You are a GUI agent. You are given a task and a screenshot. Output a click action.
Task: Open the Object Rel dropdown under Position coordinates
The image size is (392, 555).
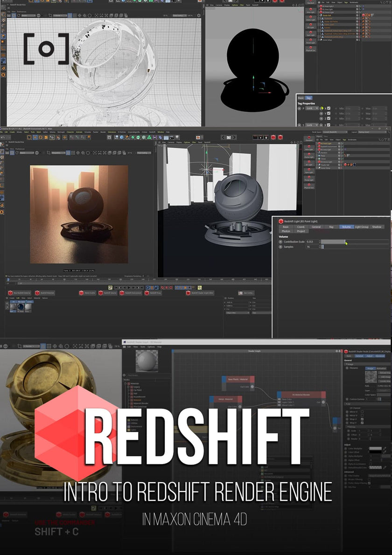tap(237, 313)
